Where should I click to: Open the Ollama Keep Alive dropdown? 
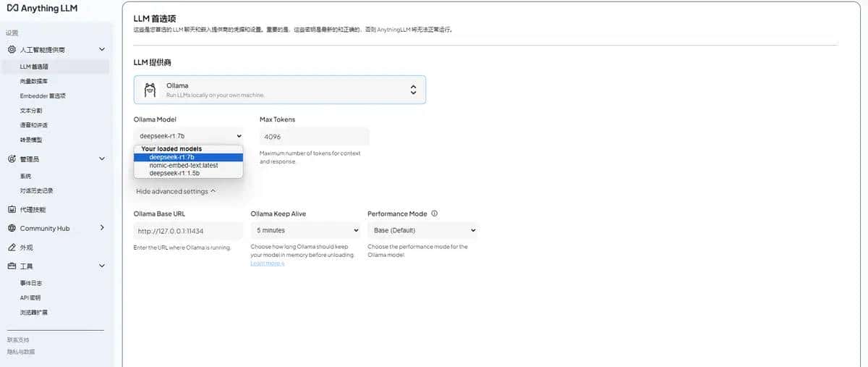click(305, 230)
